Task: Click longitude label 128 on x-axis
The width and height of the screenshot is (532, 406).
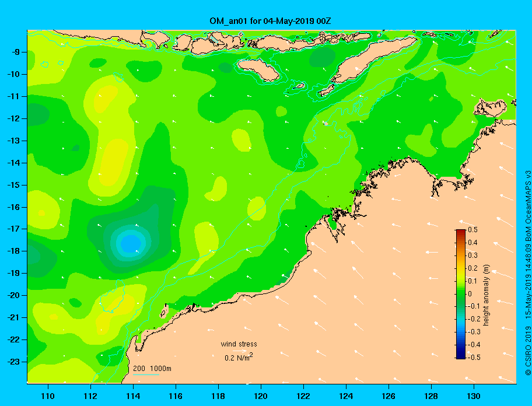Action: pos(431,396)
